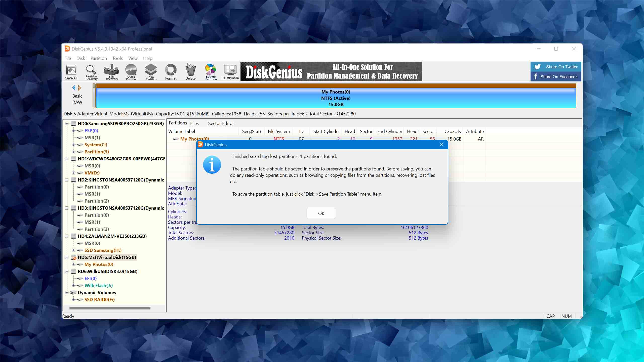Confirm the dialog with OK
The height and width of the screenshot is (362, 644).
click(x=321, y=213)
